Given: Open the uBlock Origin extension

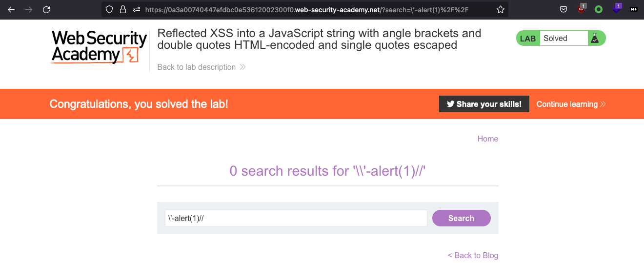Looking at the screenshot, I should click(x=581, y=9).
